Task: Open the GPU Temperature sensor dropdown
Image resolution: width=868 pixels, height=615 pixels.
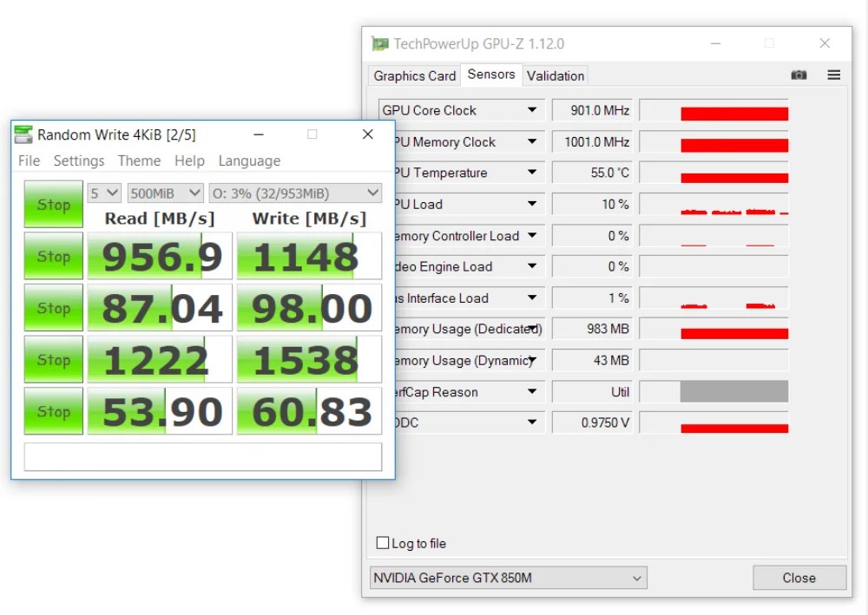Action: click(531, 173)
